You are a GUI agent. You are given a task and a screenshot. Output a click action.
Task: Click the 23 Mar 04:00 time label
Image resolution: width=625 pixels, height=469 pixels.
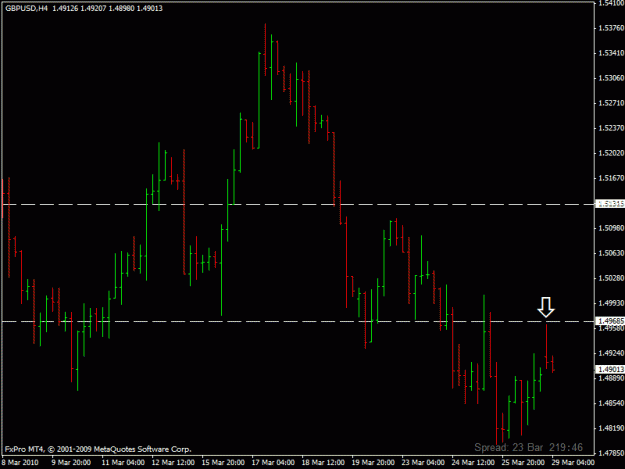423,462
